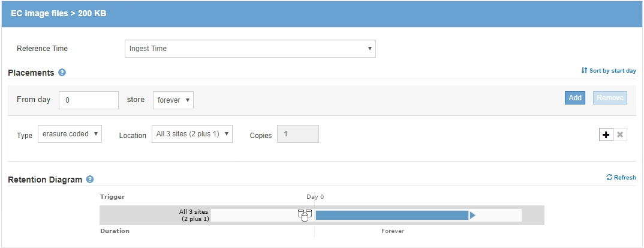
Task: Expand the Type dropdown showing erasure coded
Action: pos(70,134)
